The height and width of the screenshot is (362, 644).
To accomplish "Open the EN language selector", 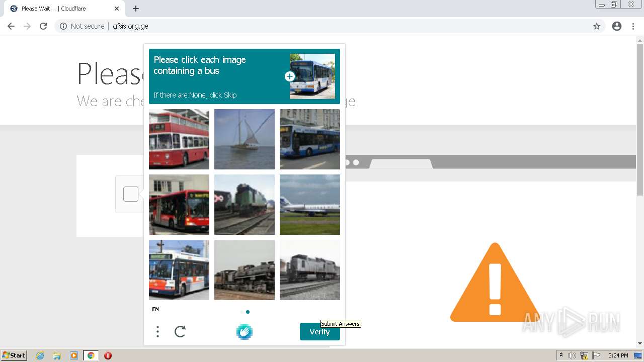I will [155, 309].
